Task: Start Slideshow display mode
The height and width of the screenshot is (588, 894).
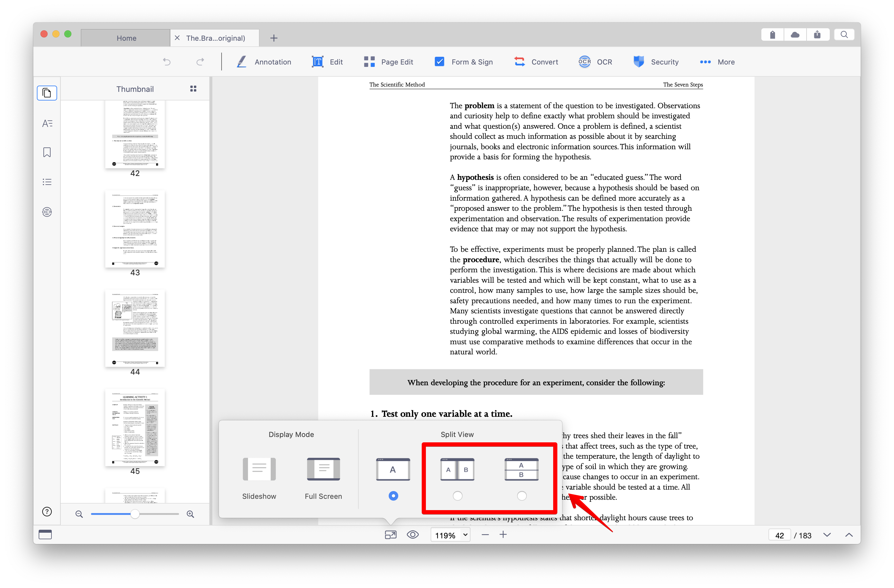Action: (259, 478)
